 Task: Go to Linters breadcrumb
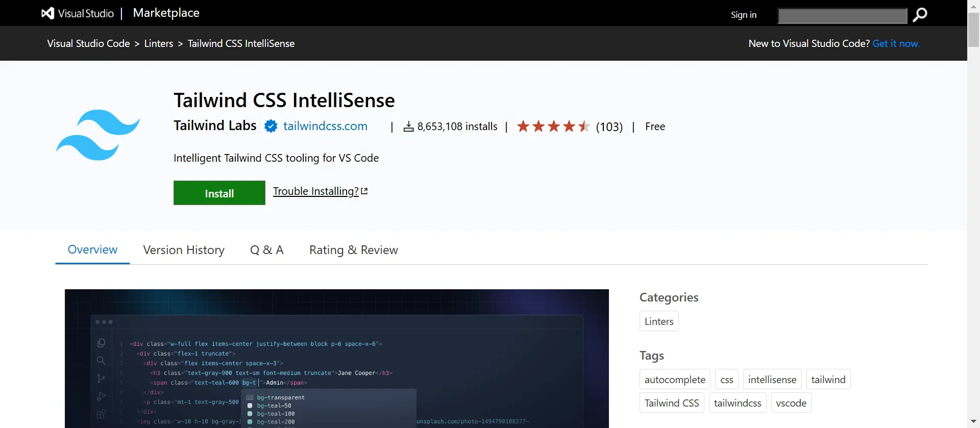(x=159, y=43)
